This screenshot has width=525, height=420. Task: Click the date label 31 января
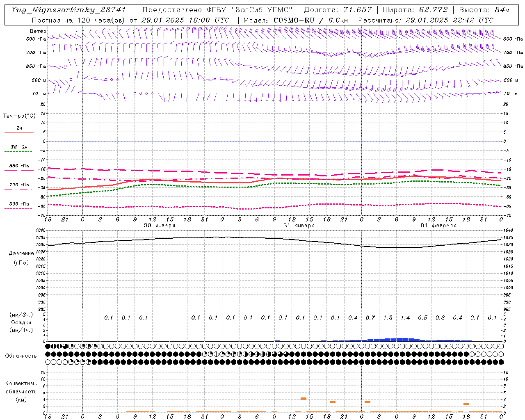299,226
